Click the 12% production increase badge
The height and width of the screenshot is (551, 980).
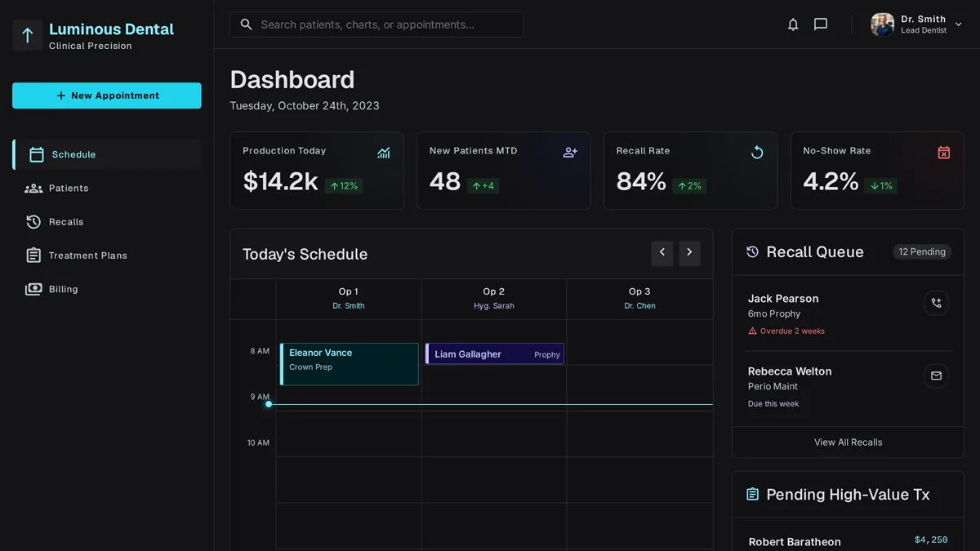[x=344, y=186]
